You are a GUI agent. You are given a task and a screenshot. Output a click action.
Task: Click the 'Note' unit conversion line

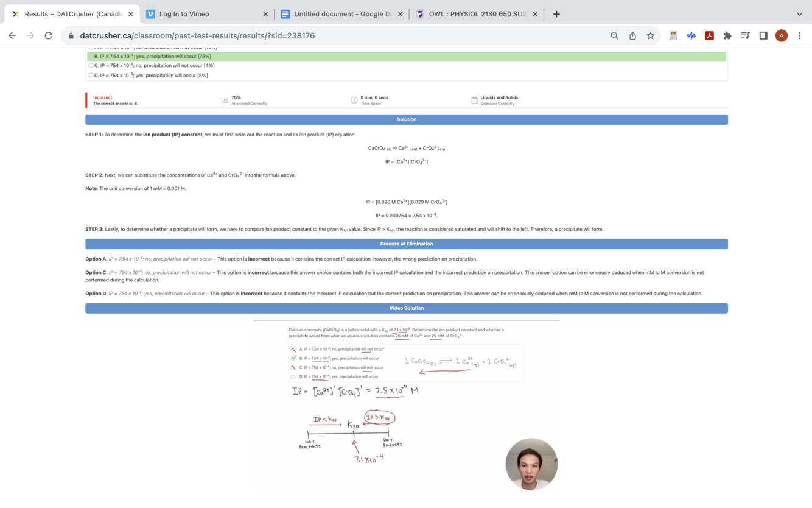[x=136, y=189]
